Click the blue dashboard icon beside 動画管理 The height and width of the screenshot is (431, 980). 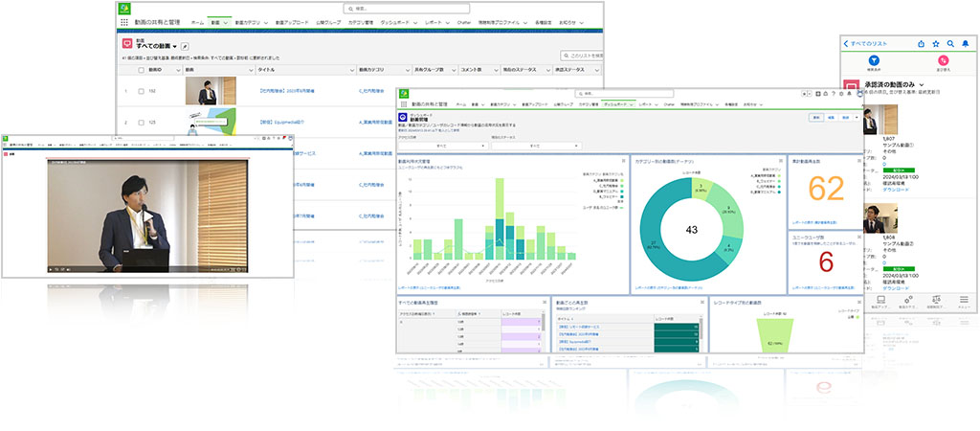(403, 117)
